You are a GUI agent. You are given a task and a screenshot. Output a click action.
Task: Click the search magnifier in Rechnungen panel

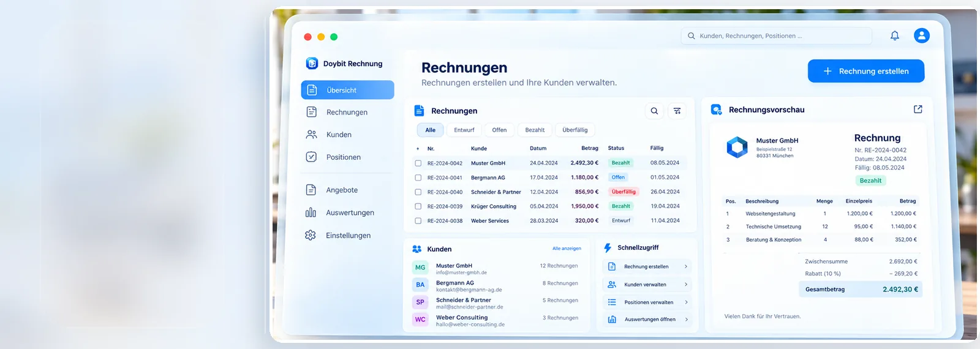654,111
